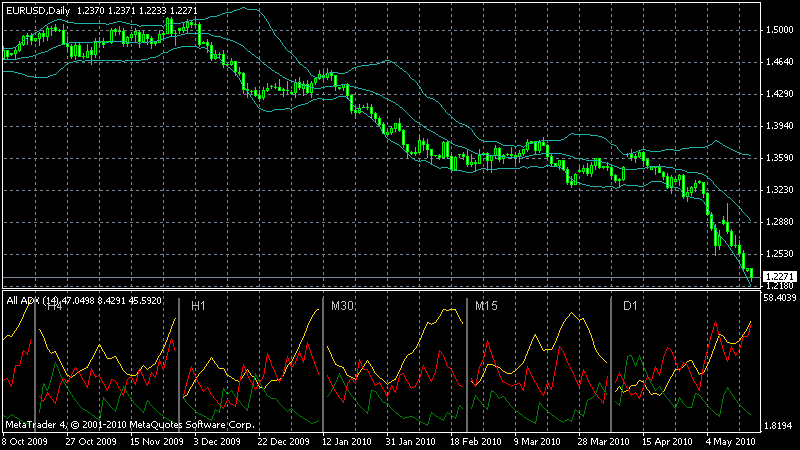Select the 1.2530 price axis label

click(780, 254)
